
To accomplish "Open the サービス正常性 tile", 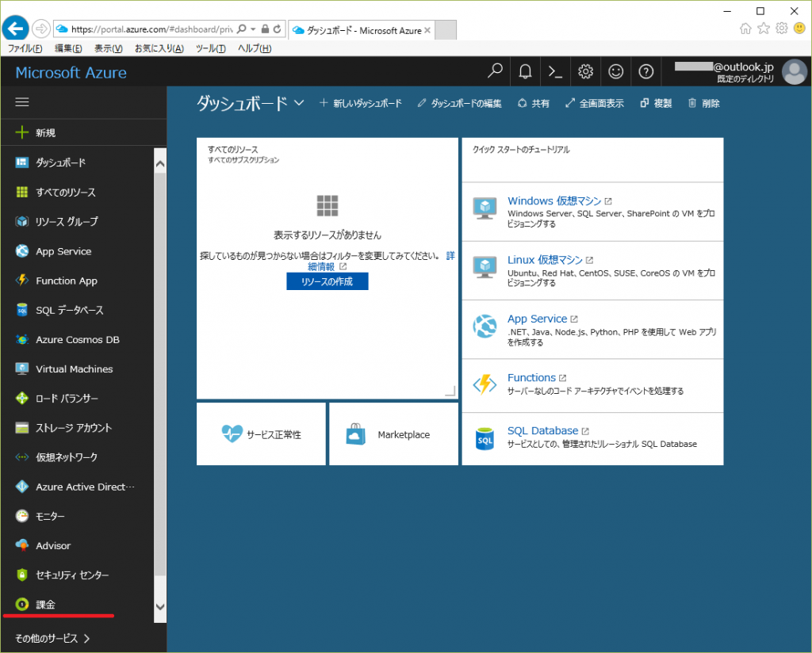I will click(261, 434).
